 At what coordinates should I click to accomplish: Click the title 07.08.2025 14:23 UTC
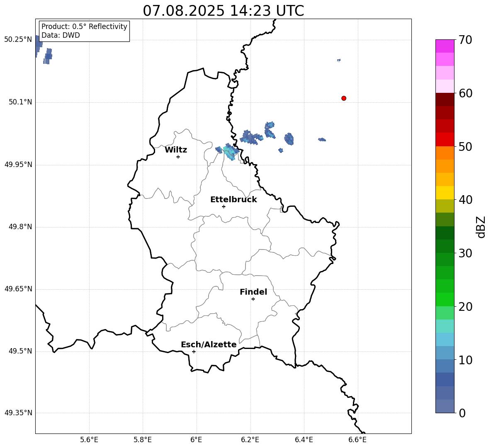[223, 11]
